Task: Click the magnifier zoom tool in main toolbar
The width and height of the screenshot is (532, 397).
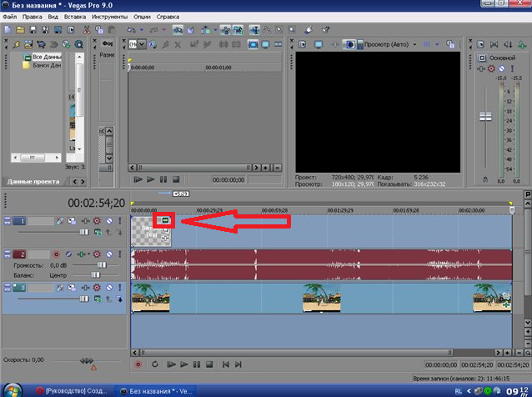Action: tap(292, 30)
